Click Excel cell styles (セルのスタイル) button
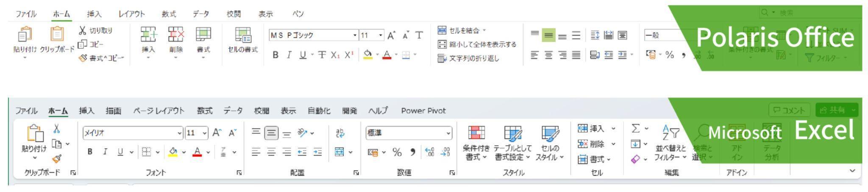The height and width of the screenshot is (192, 868). pos(550,143)
